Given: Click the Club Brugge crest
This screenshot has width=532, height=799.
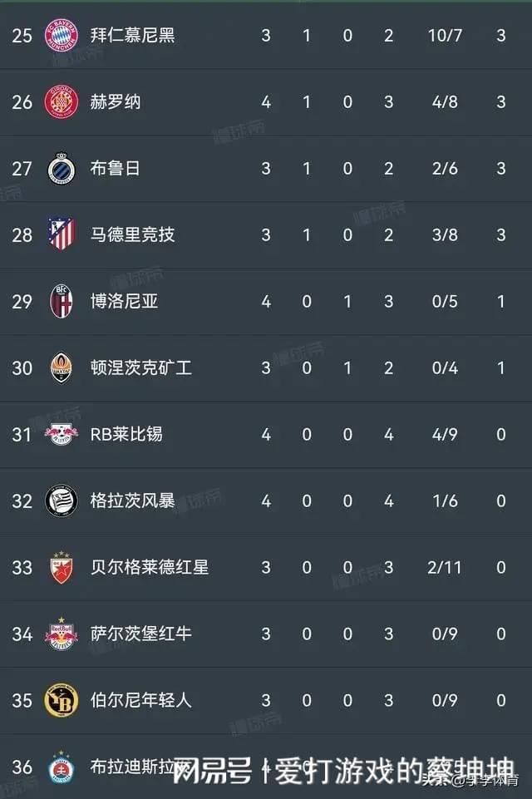Looking at the screenshot, I should pos(62,169).
